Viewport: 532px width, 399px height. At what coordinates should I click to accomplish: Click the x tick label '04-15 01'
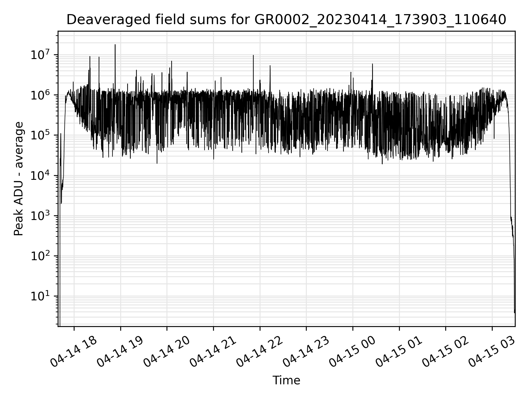tap(399, 352)
